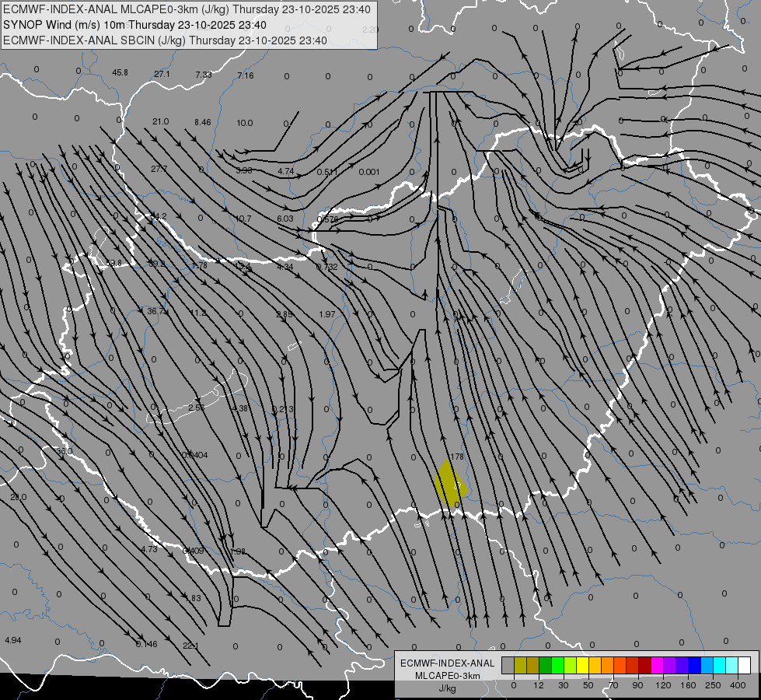Click the olive swatch above legend value 0
761x700 pixels.
pos(520,665)
